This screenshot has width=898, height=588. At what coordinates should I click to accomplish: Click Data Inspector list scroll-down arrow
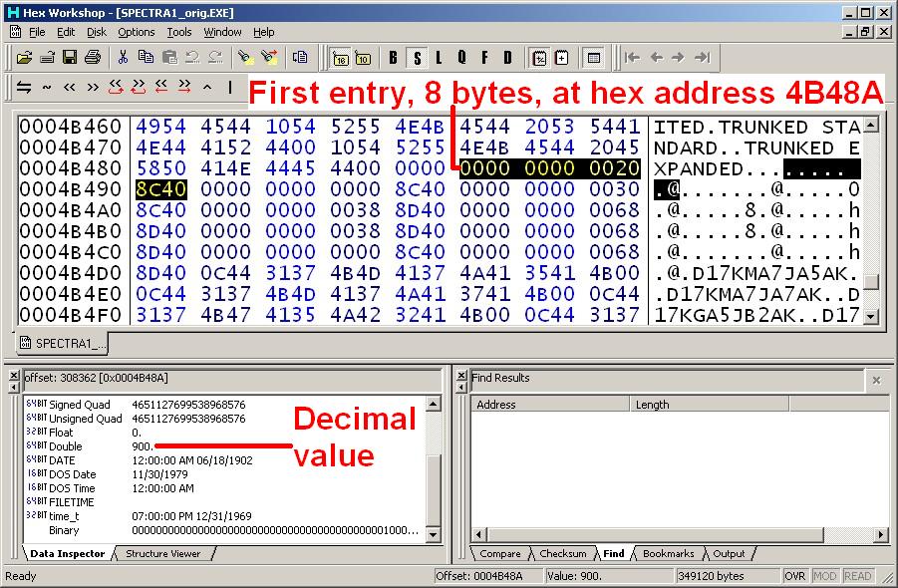pyautogui.click(x=433, y=535)
